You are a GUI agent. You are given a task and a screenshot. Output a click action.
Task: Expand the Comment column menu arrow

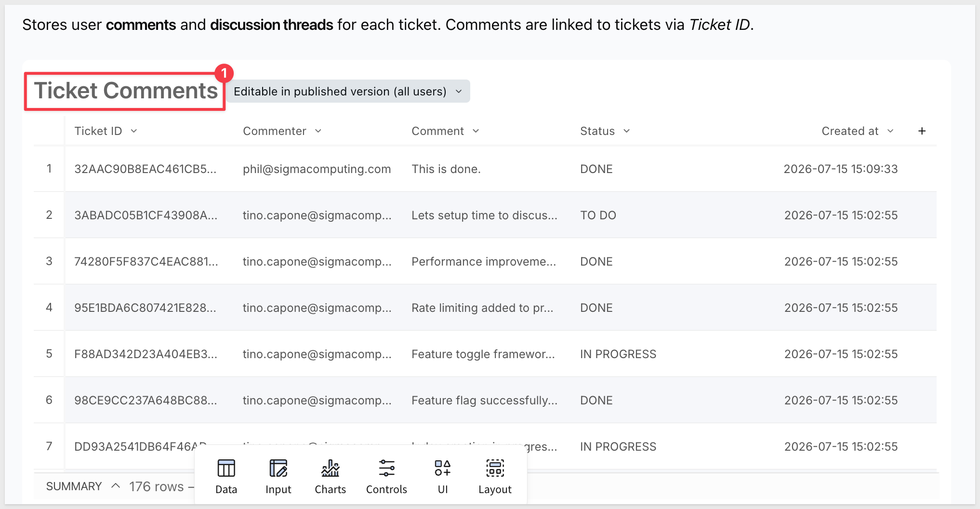point(476,131)
